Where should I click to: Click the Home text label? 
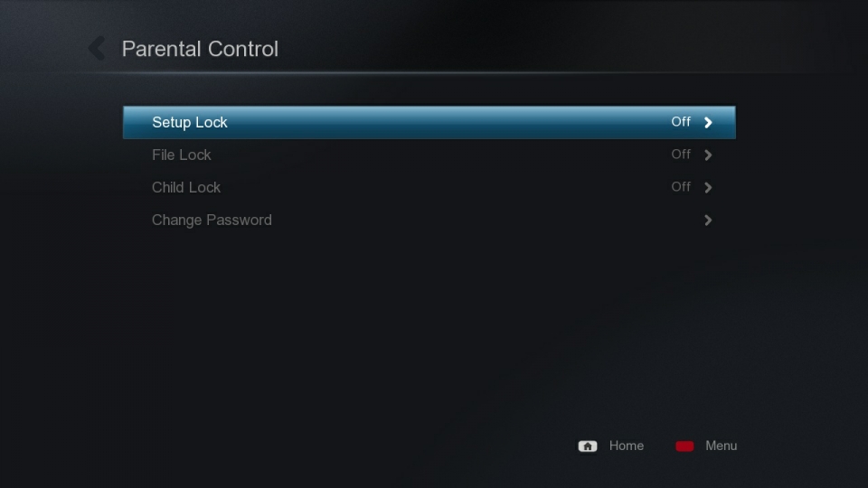[x=626, y=446]
